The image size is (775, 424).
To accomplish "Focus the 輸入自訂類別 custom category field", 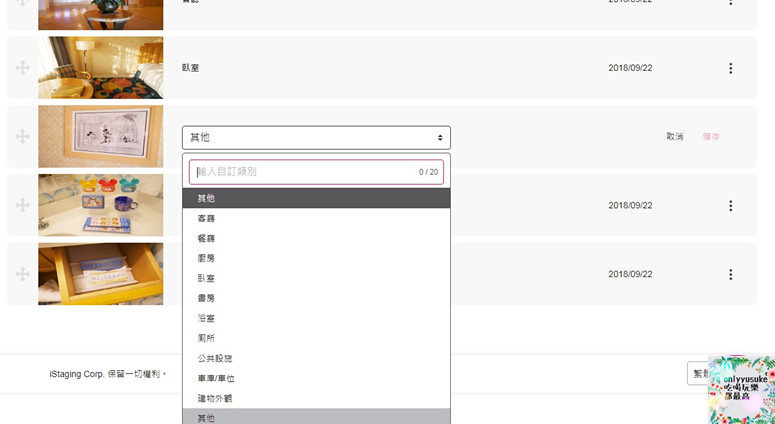I will [316, 172].
